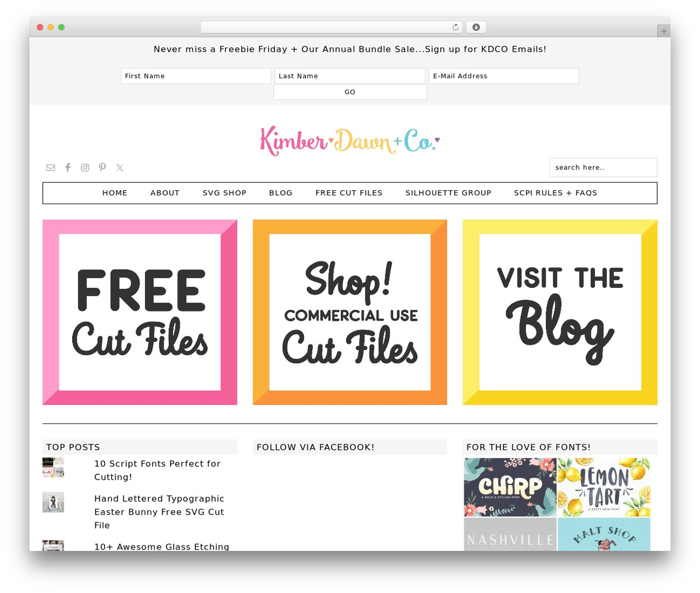Screen dimensions: 700x593
Task: Click the FOLLOW VIA FACEBOOK! heading
Action: 316,447
